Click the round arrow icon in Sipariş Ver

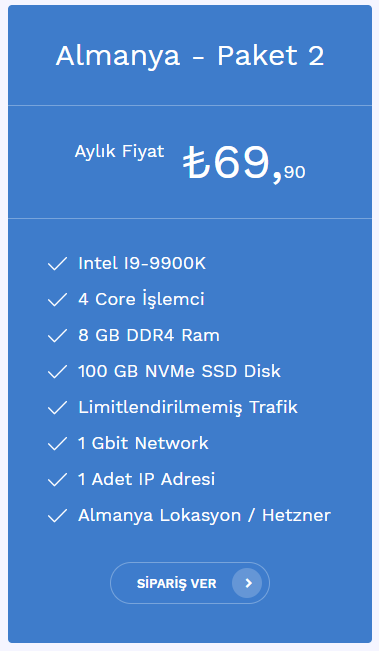coord(247,583)
